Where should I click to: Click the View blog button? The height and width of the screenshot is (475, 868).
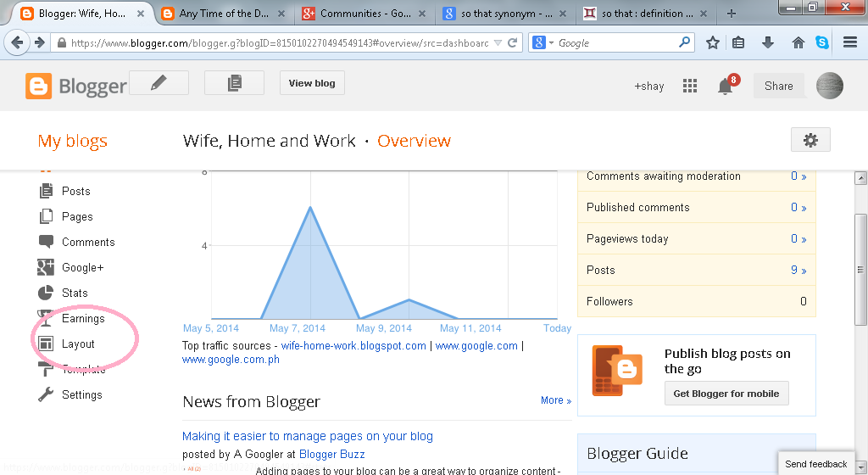[312, 83]
